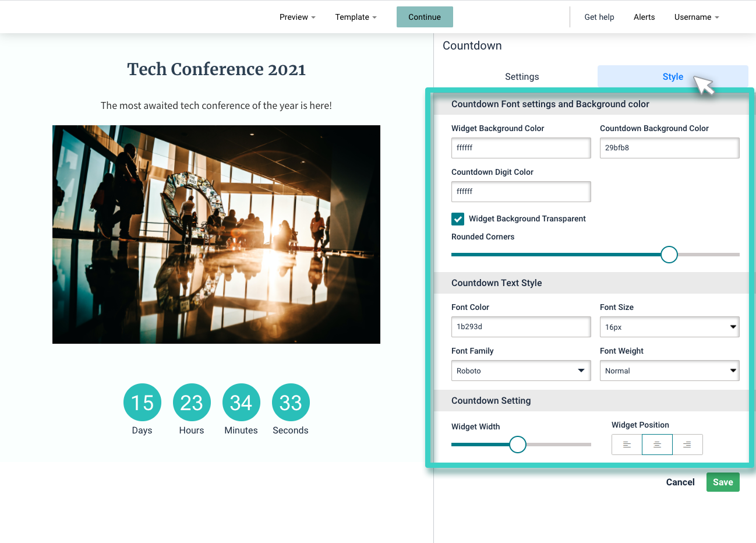Select the conference photo in preview
The width and height of the screenshot is (756, 543).
tap(216, 234)
